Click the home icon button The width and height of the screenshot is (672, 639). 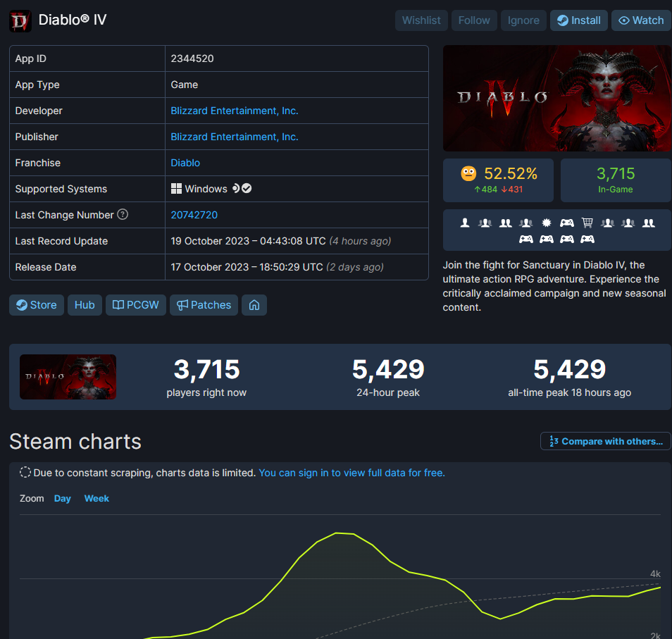point(254,305)
